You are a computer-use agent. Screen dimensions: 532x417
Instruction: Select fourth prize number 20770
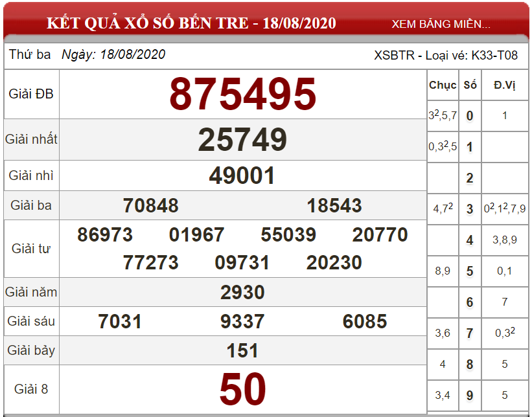380,234
